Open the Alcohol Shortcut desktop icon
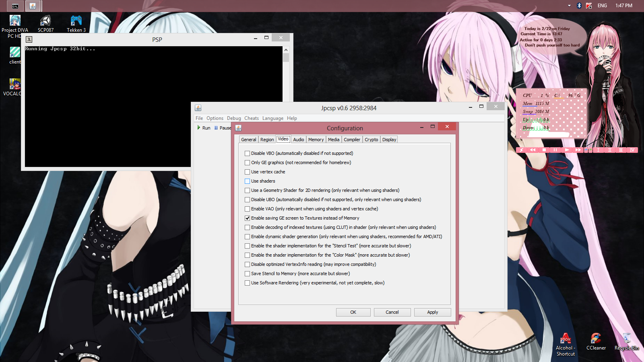This screenshot has width=644, height=362. click(x=566, y=345)
